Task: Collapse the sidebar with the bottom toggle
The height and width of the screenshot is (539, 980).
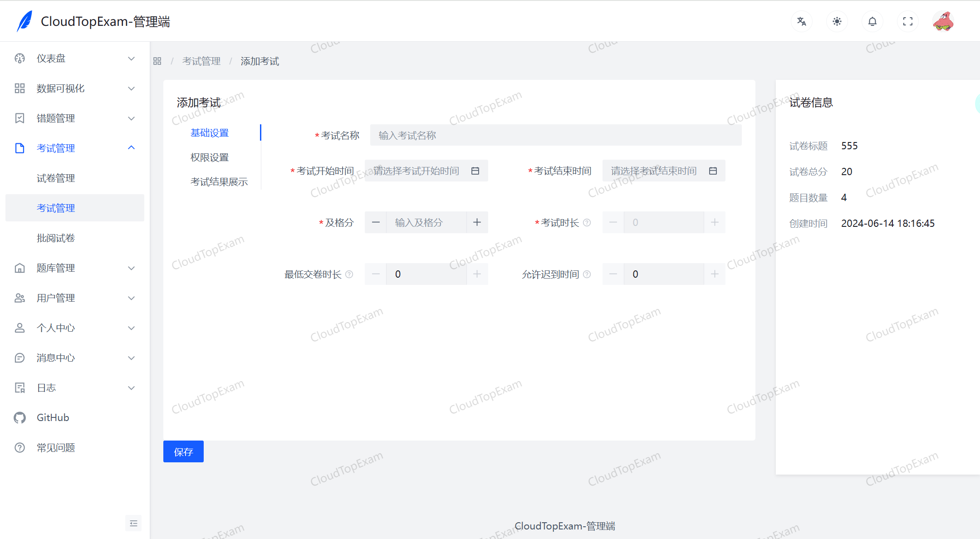Action: click(x=133, y=523)
